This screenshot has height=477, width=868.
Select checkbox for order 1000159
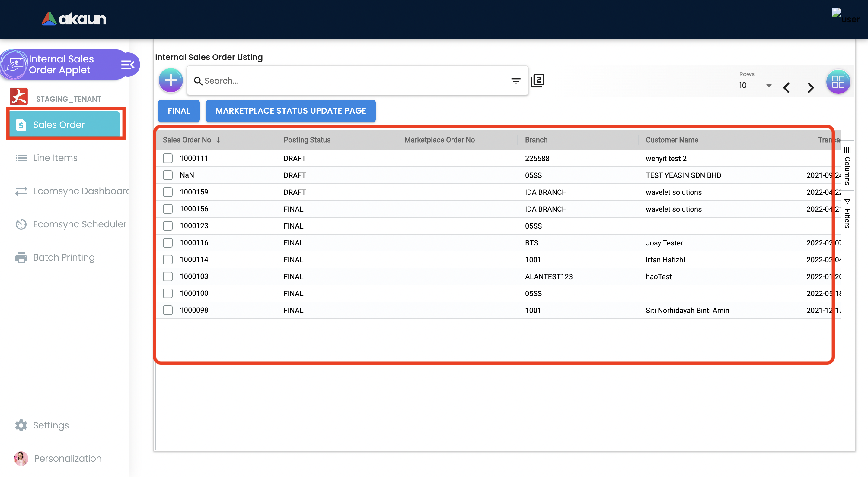tap(168, 192)
